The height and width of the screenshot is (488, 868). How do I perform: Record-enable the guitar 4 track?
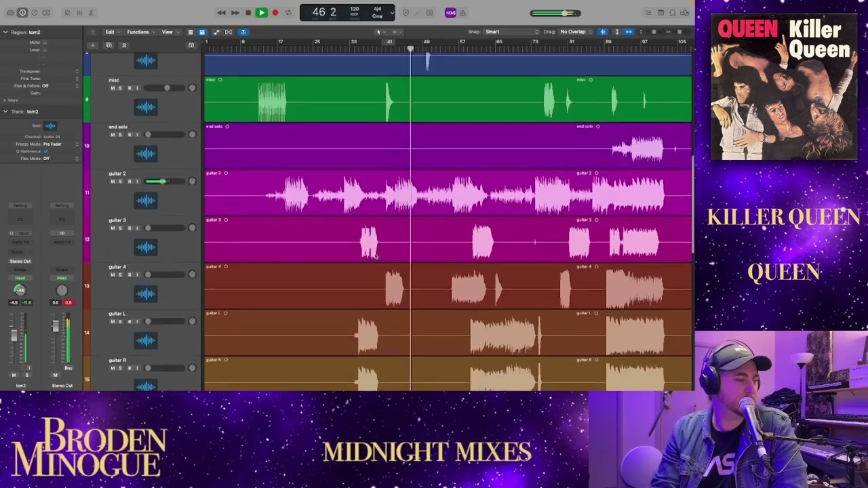(129, 274)
